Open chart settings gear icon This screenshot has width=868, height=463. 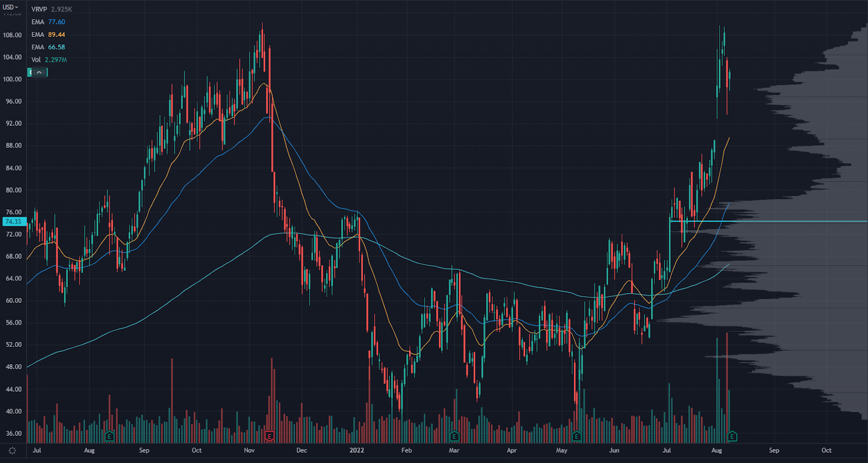(x=12, y=451)
